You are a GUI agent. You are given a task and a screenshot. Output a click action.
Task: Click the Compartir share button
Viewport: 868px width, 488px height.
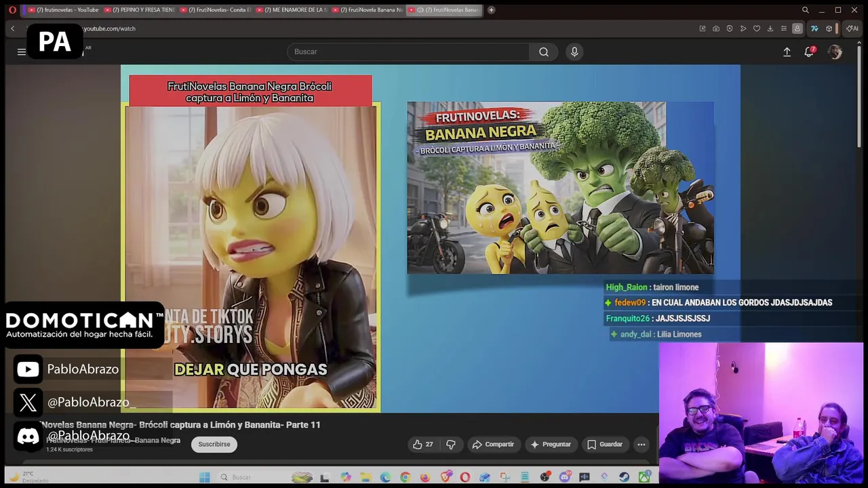click(x=493, y=444)
